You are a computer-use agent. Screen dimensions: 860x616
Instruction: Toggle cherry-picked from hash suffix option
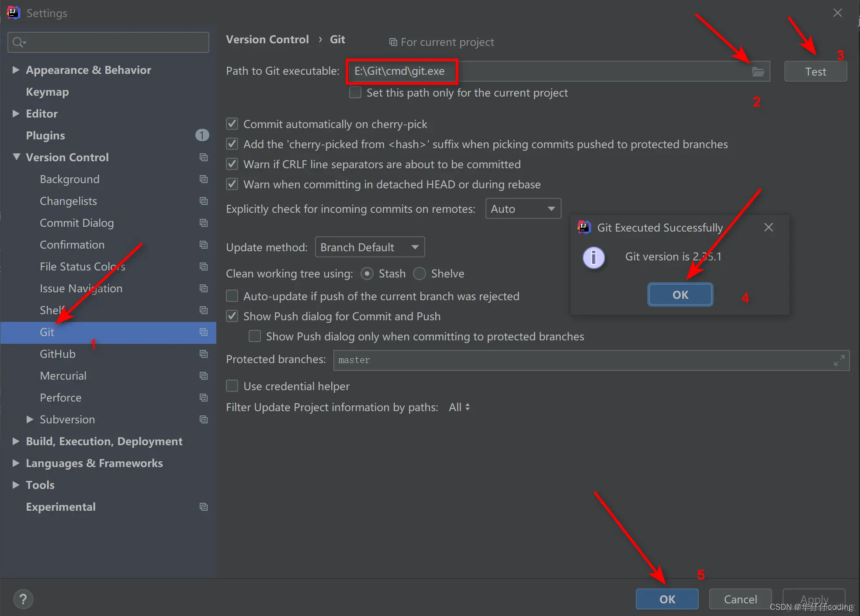(x=232, y=144)
